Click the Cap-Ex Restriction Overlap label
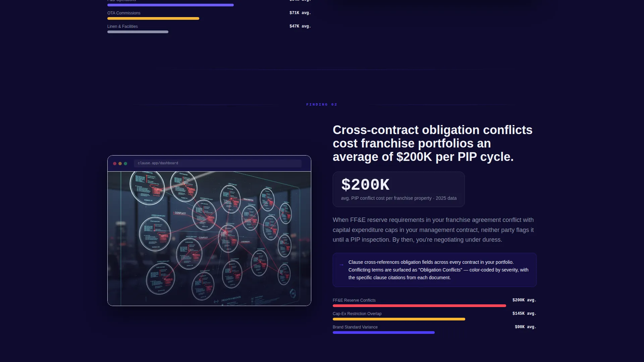The image size is (644, 362). (x=357, y=314)
